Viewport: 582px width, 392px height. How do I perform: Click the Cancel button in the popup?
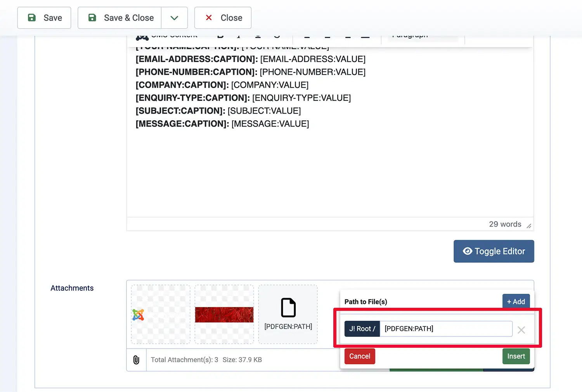click(360, 356)
